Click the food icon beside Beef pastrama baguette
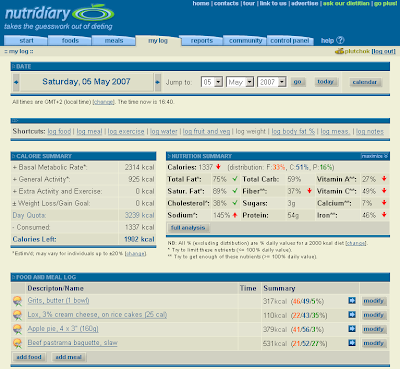 pos(17,343)
